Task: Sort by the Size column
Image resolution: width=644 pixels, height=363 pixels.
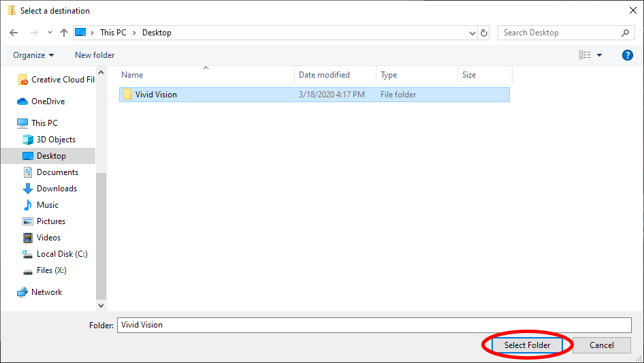Action: pos(485,74)
